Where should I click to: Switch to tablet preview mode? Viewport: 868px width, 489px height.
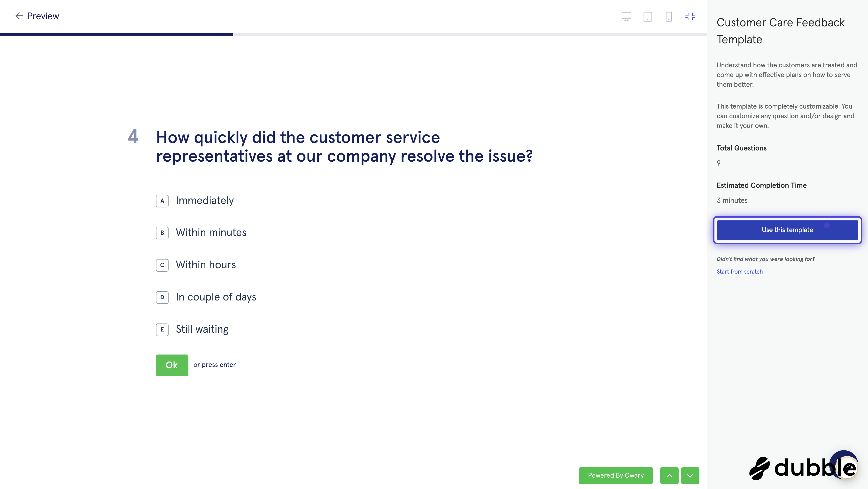point(648,16)
